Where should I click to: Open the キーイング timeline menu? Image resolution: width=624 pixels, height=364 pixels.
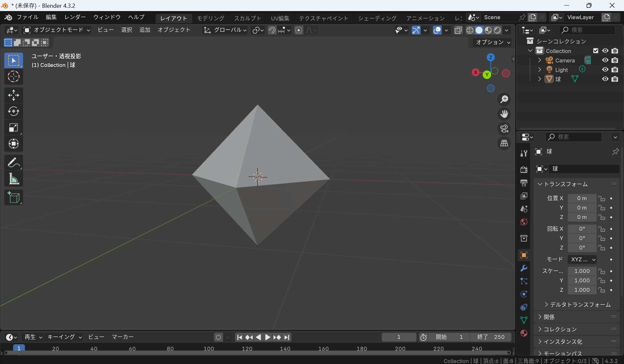64,337
